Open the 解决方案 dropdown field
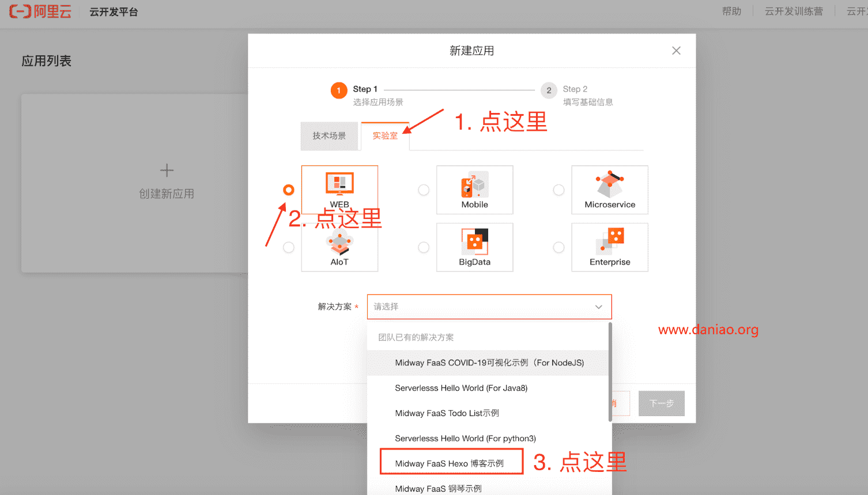The width and height of the screenshot is (868, 495). [489, 307]
